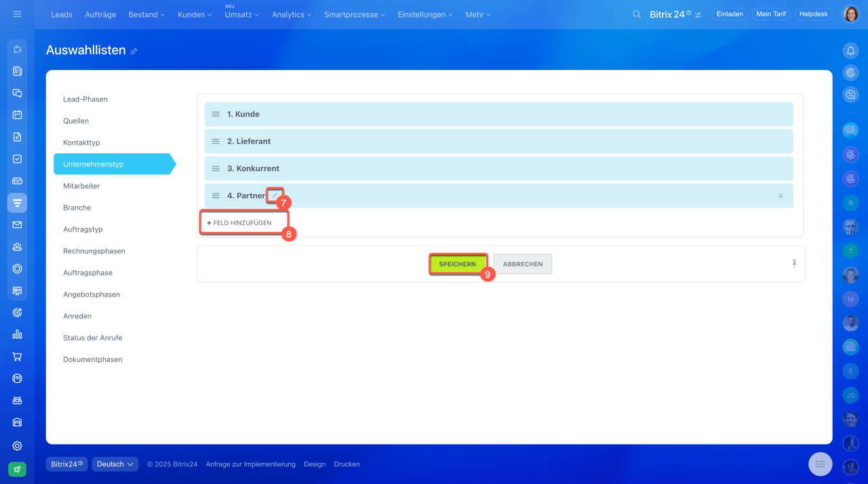Open the CRM funnel sidebar icon
Image resolution: width=868 pixels, height=484 pixels.
(17, 202)
